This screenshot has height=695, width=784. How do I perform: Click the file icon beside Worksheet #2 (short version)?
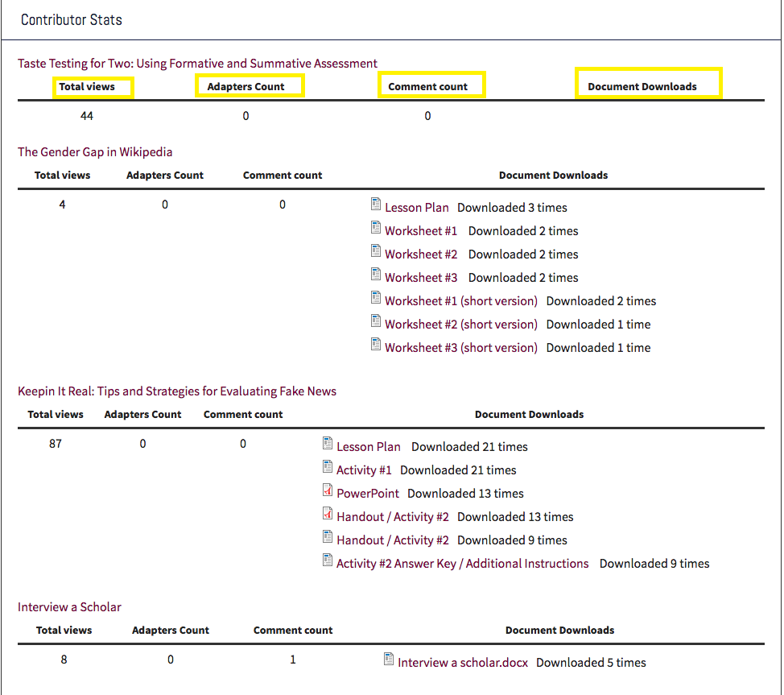coord(376,321)
